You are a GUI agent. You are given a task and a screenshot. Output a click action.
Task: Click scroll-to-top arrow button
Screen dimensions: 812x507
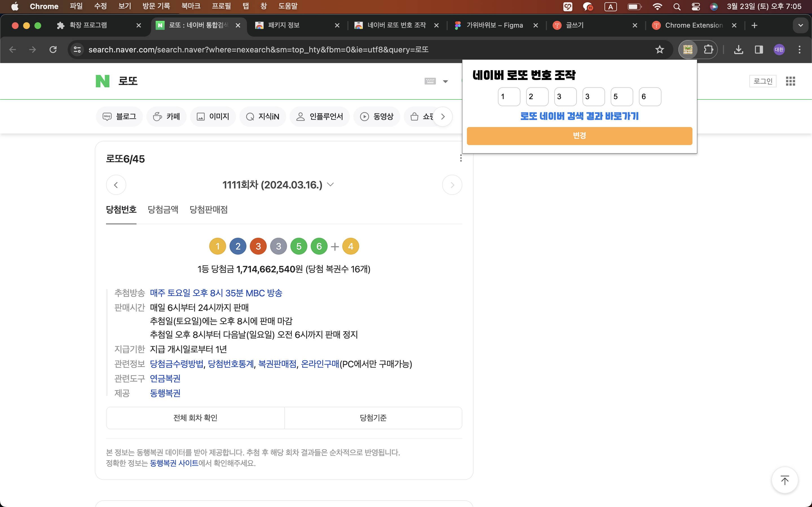784,480
